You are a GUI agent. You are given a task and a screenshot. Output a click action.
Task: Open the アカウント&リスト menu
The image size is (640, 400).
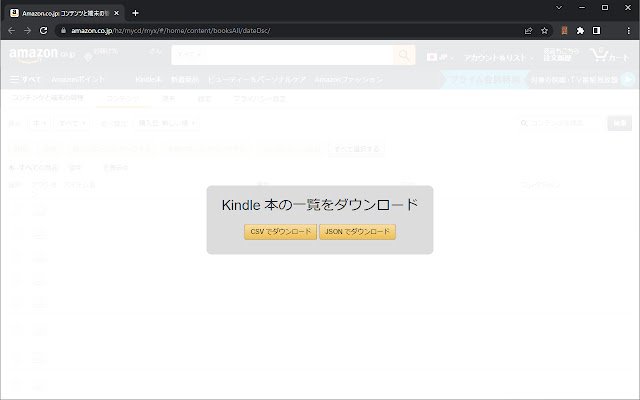498,58
